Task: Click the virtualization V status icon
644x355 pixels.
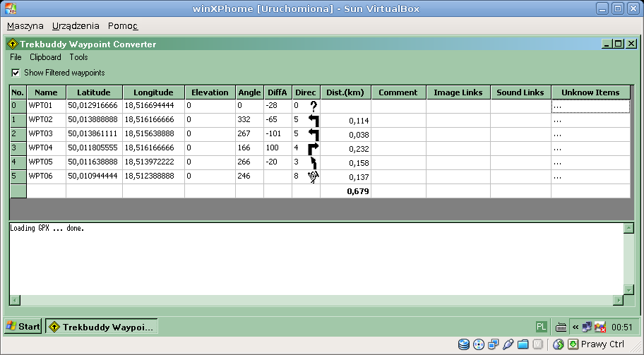Action: 537,344
